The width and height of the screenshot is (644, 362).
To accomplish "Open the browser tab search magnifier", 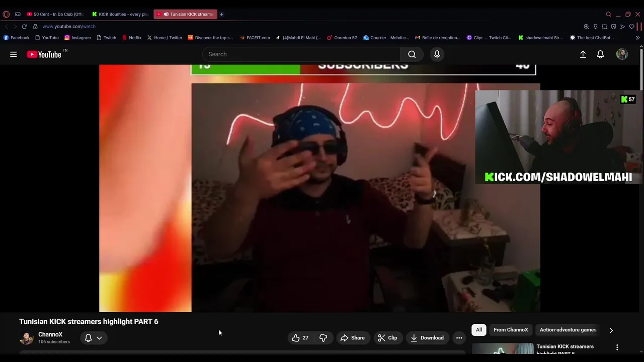I will 608,14.
